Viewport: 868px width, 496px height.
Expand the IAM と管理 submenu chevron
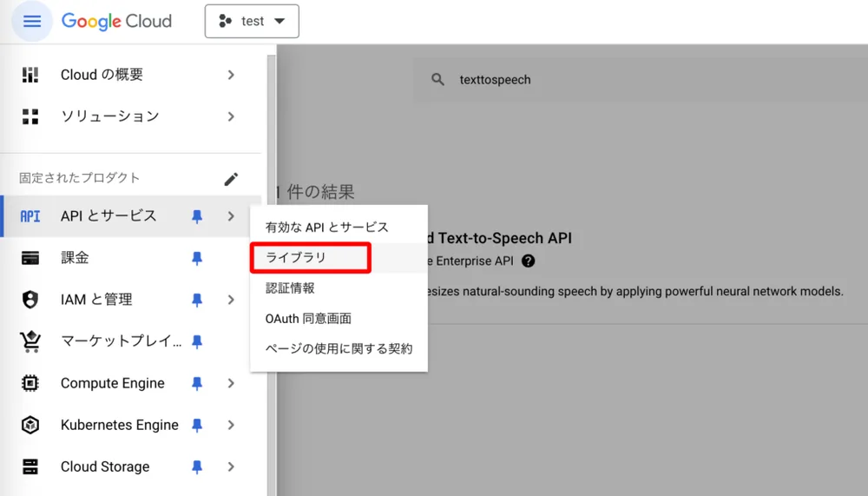(231, 300)
